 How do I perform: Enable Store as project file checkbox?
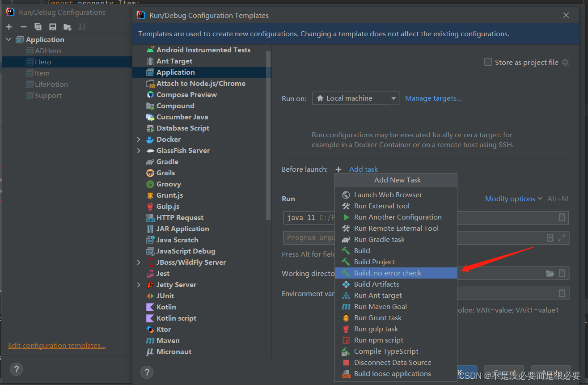(x=488, y=62)
